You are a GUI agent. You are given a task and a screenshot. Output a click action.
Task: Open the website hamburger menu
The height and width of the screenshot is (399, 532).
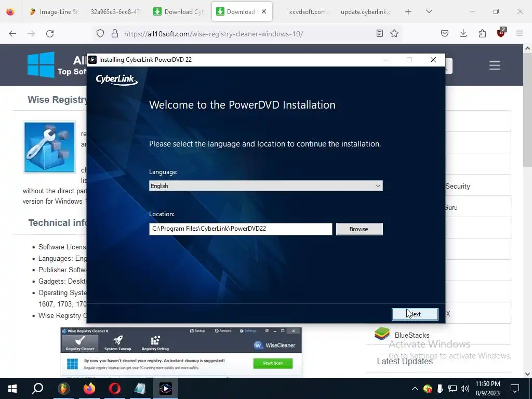point(495,65)
